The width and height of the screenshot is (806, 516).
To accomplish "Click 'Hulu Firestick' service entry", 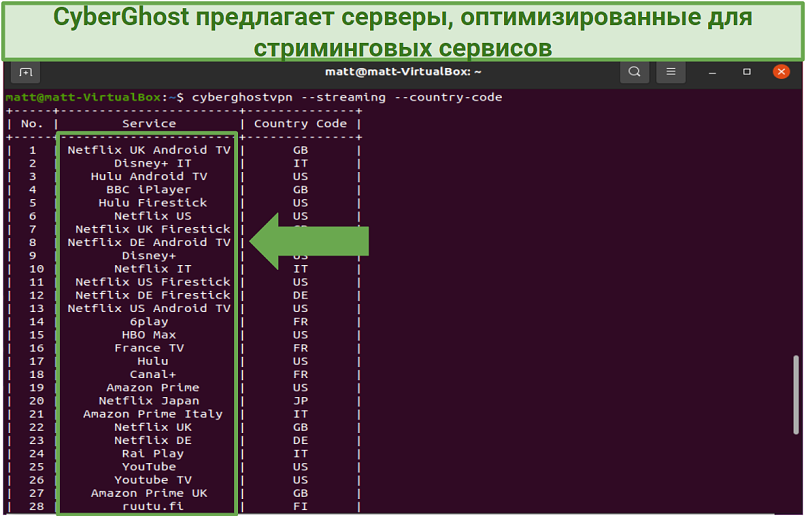I will (153, 202).
